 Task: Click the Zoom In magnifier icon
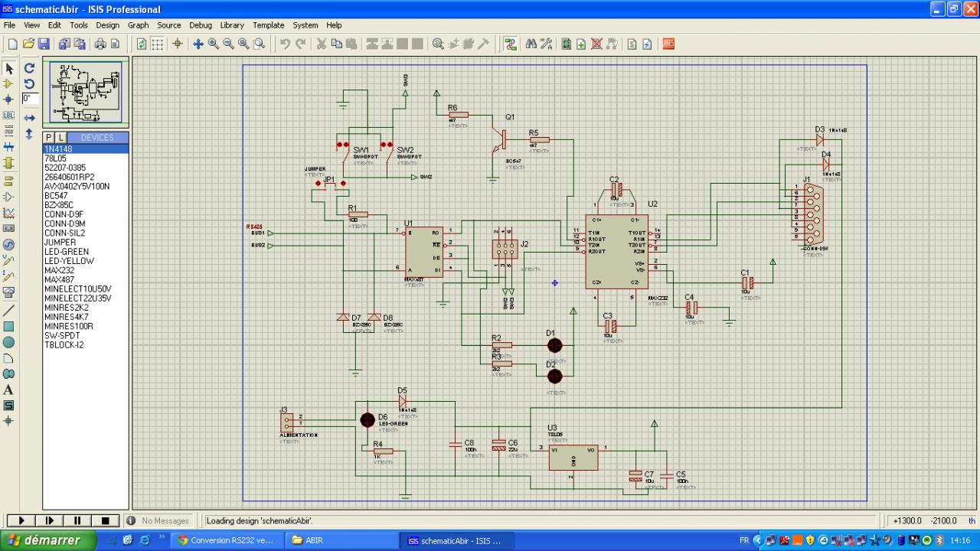pos(214,44)
